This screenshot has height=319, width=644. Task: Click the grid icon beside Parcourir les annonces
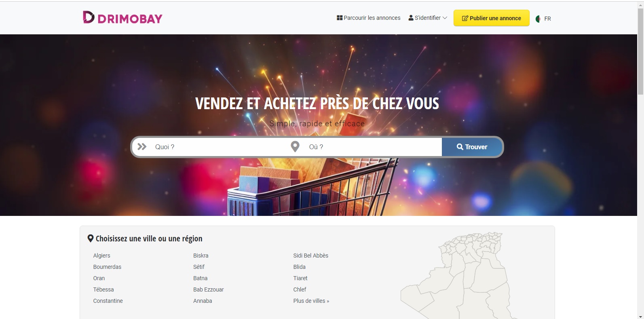coord(340,18)
